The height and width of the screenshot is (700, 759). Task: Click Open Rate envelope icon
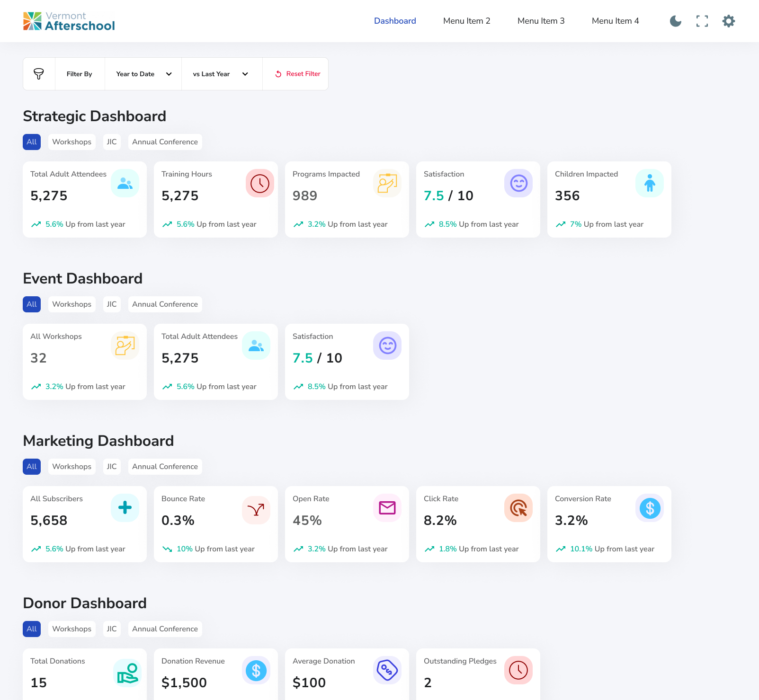point(387,508)
